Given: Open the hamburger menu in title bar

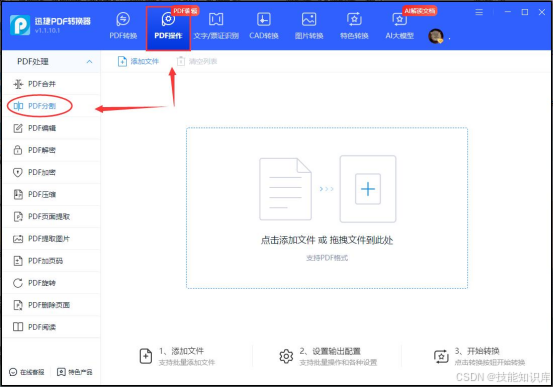Looking at the screenshot, I should pyautogui.click(x=479, y=12).
